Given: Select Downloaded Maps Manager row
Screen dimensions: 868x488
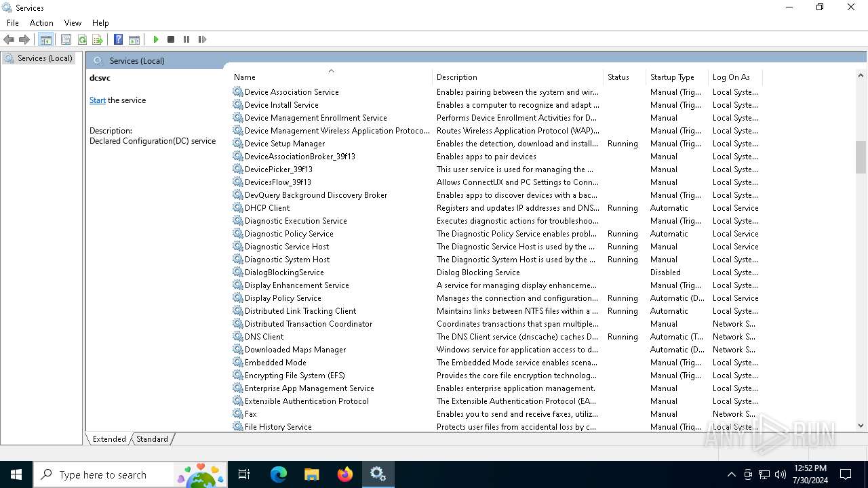Looking at the screenshot, I should 496,350.
